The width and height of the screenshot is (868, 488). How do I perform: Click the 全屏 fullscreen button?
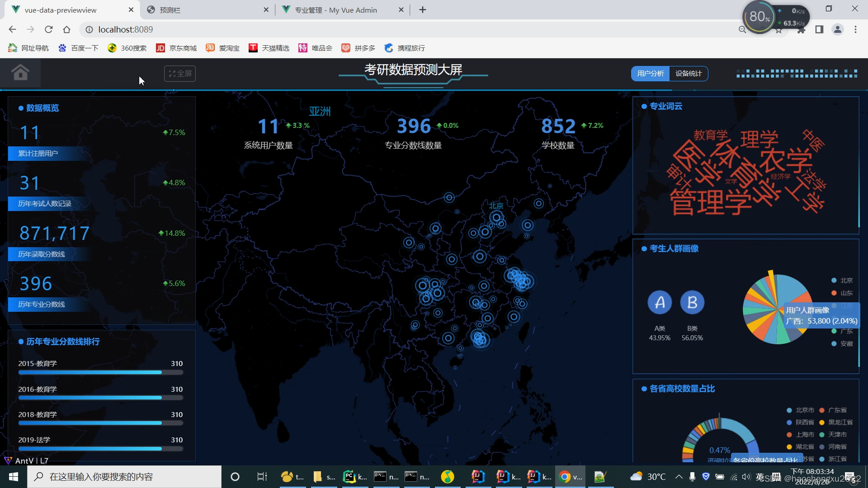pos(180,74)
